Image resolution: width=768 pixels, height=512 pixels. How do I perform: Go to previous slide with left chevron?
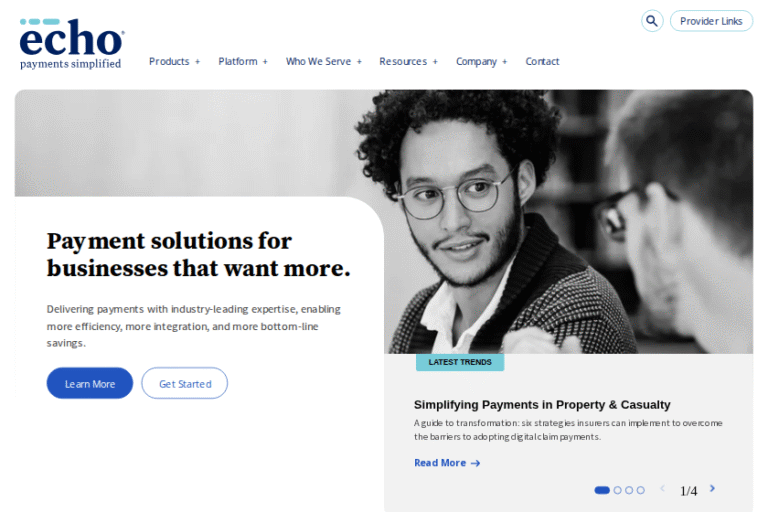click(663, 488)
